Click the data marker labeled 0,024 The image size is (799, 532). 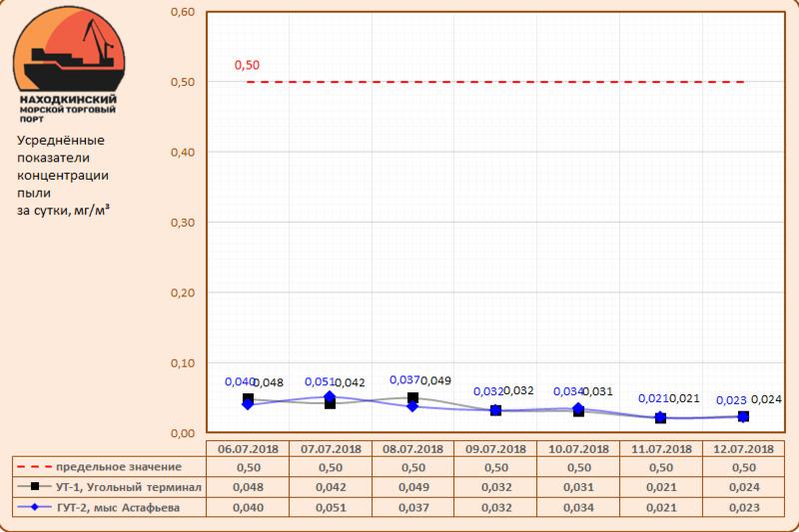click(x=743, y=416)
